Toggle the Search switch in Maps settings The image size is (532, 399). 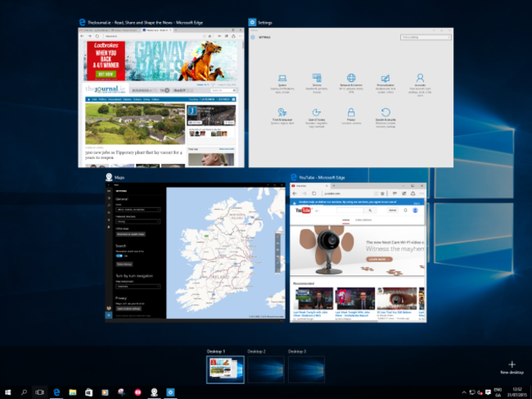pyautogui.click(x=119, y=256)
